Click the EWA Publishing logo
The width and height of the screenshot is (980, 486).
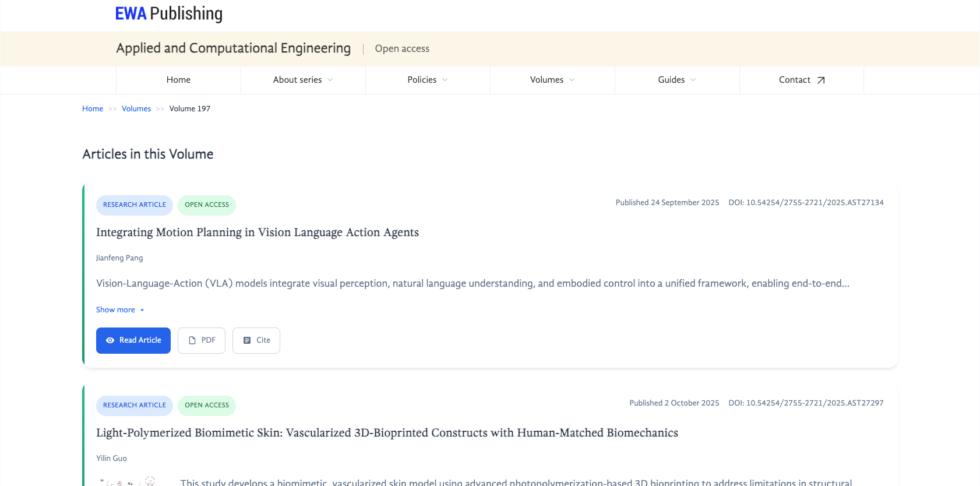click(x=169, y=13)
